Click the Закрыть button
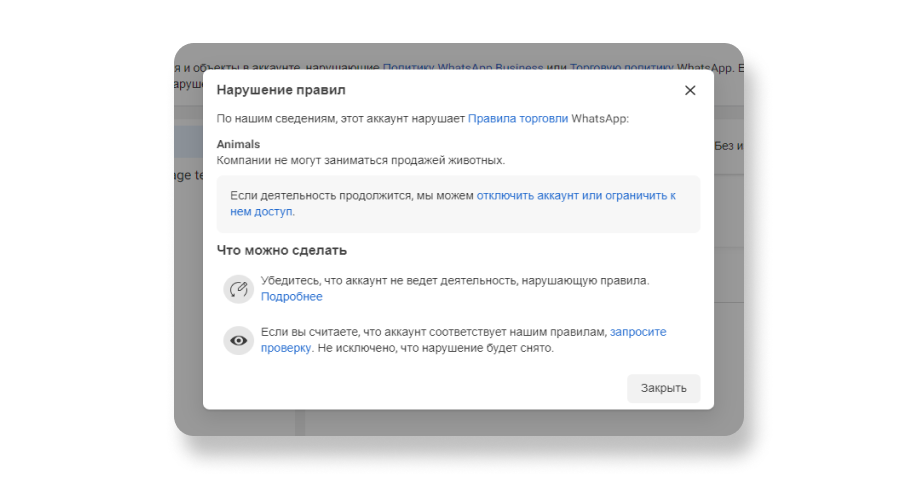The height and width of the screenshot is (482, 918). [x=663, y=388]
